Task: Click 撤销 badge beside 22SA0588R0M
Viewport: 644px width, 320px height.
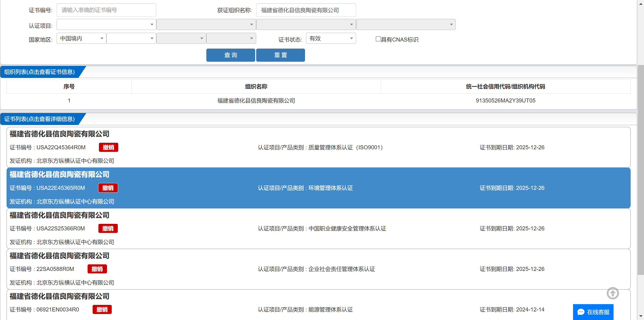Action: pyautogui.click(x=97, y=269)
